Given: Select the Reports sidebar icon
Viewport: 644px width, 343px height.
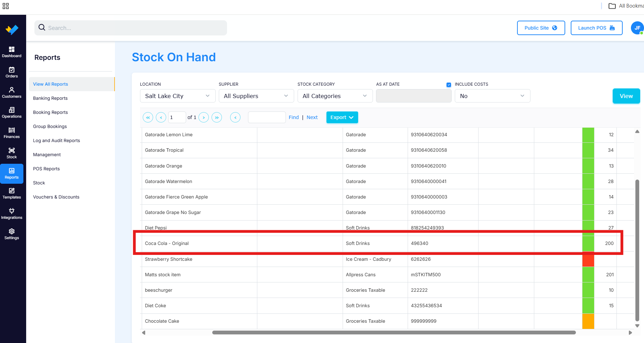Looking at the screenshot, I should 12,173.
